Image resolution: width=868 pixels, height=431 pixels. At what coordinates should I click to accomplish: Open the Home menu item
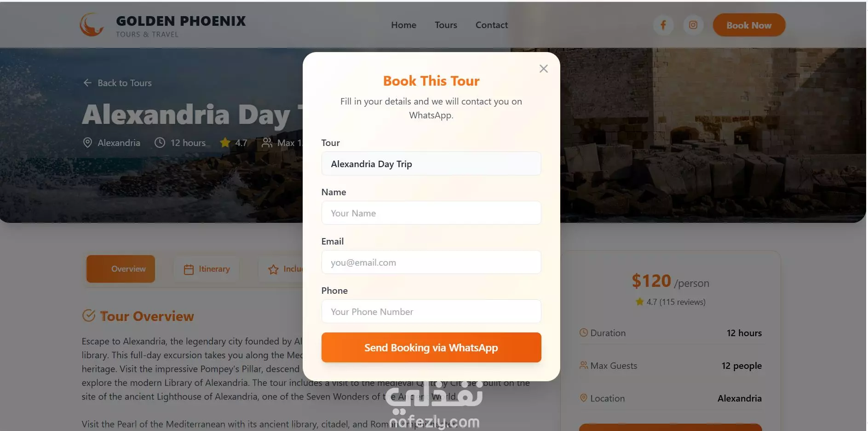pos(403,25)
